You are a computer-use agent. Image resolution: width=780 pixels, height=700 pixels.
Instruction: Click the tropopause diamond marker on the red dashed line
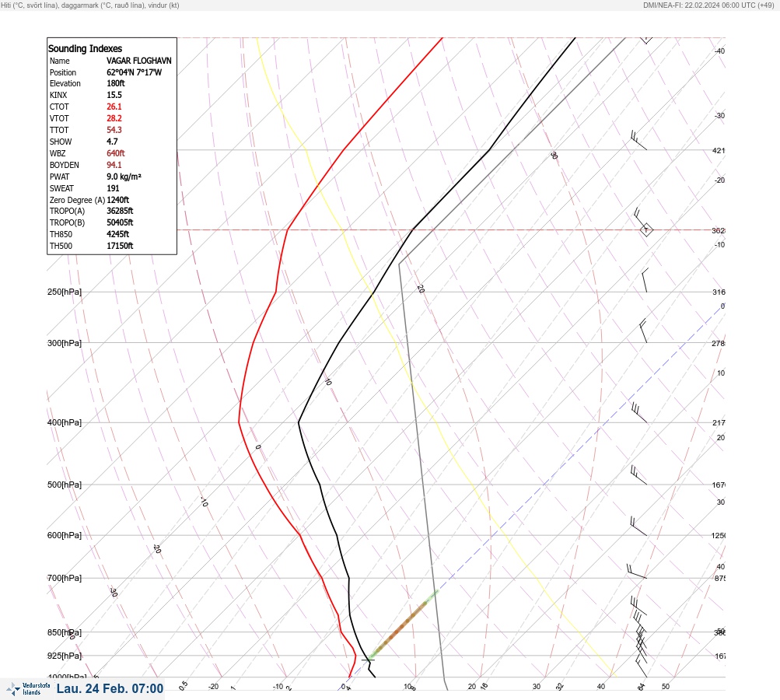point(645,230)
